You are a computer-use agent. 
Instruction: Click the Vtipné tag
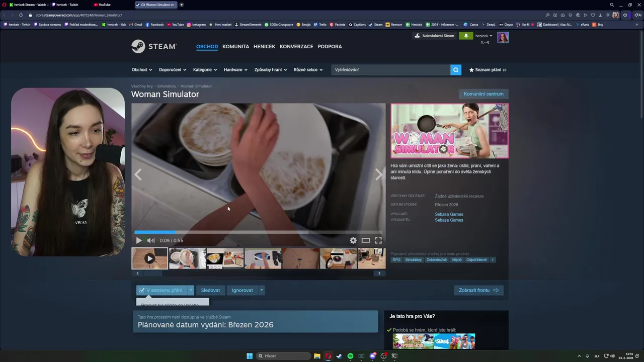click(x=456, y=260)
